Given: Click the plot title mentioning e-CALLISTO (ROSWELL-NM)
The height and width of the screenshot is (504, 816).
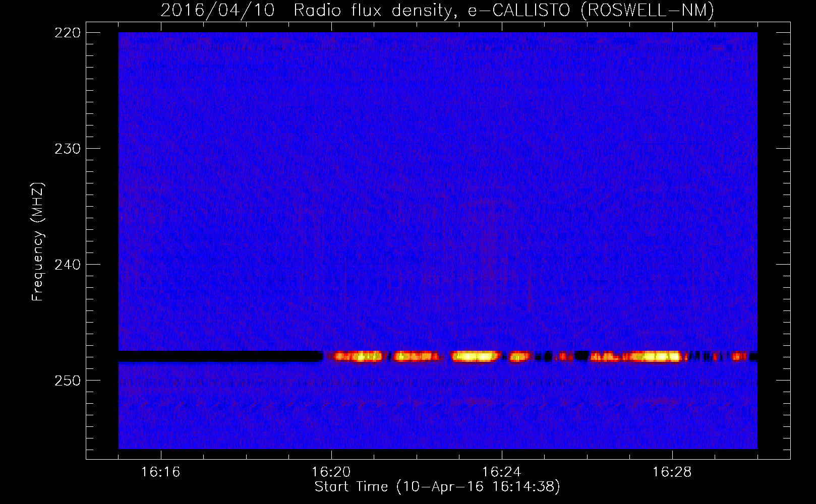Looking at the screenshot, I should coord(437,10).
